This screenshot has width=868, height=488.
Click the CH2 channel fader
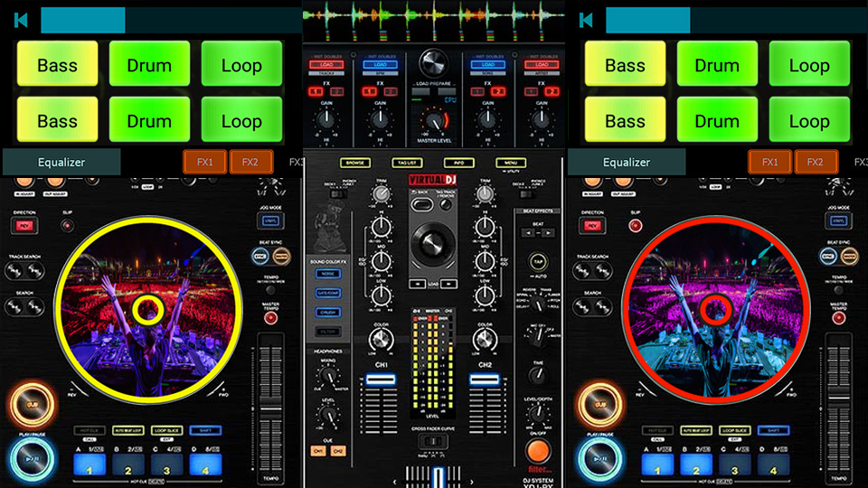click(x=485, y=380)
